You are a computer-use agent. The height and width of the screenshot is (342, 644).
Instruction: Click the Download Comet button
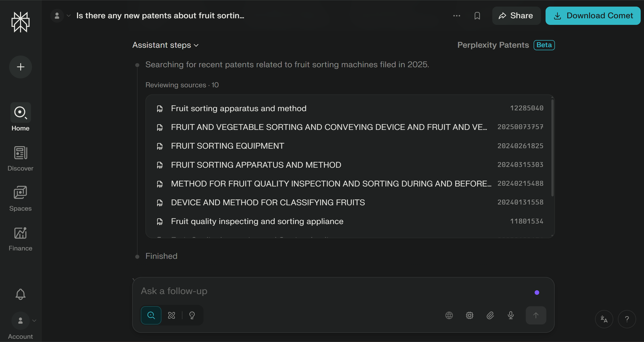[593, 15]
